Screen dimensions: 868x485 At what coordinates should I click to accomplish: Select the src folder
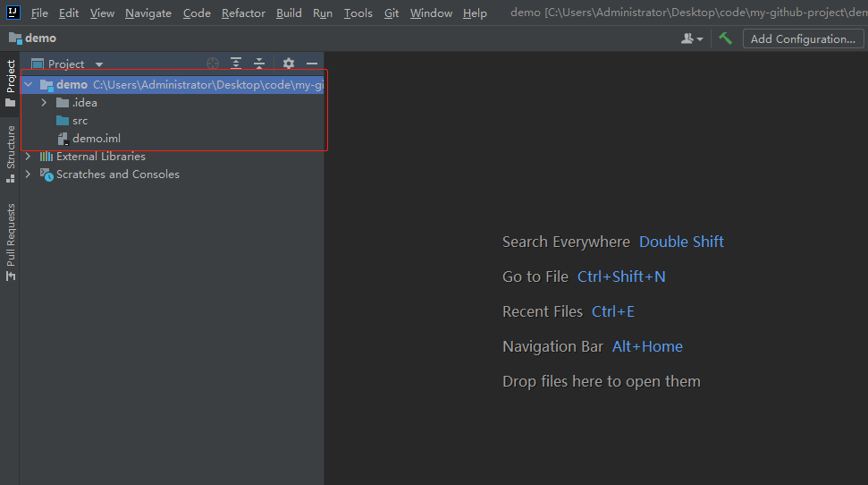pyautogui.click(x=72, y=121)
